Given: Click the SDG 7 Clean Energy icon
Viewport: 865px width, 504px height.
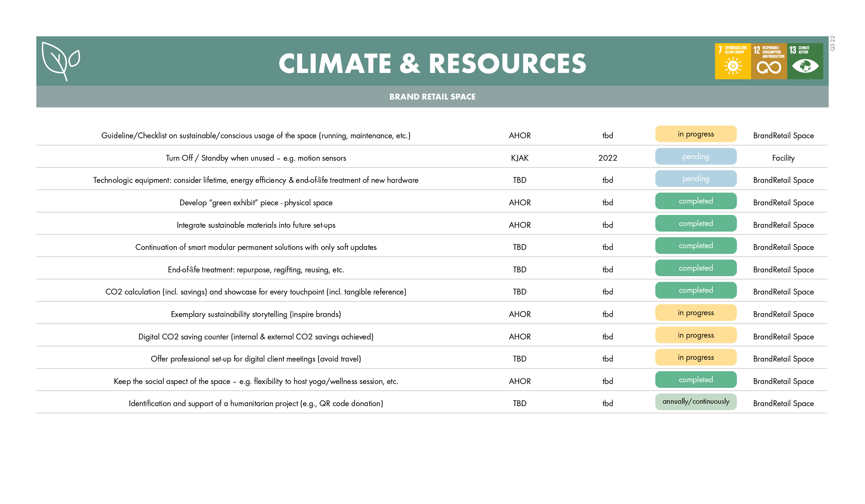Looking at the screenshot, I should click(732, 61).
